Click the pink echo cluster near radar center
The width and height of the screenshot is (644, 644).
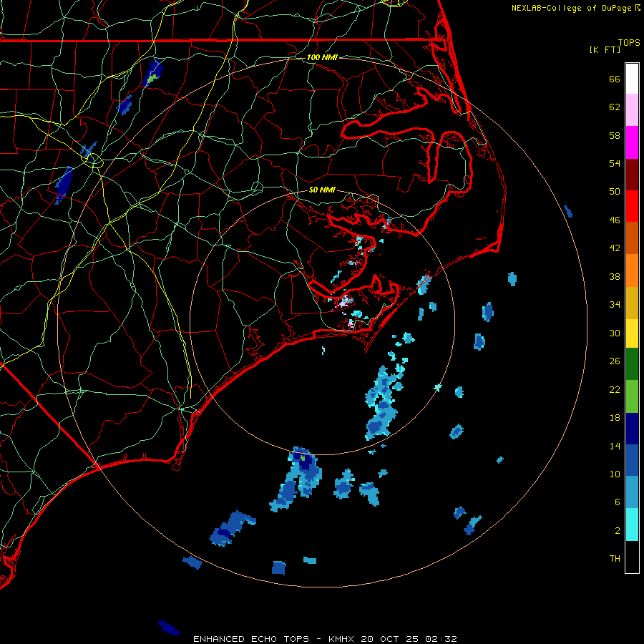[x=345, y=301]
